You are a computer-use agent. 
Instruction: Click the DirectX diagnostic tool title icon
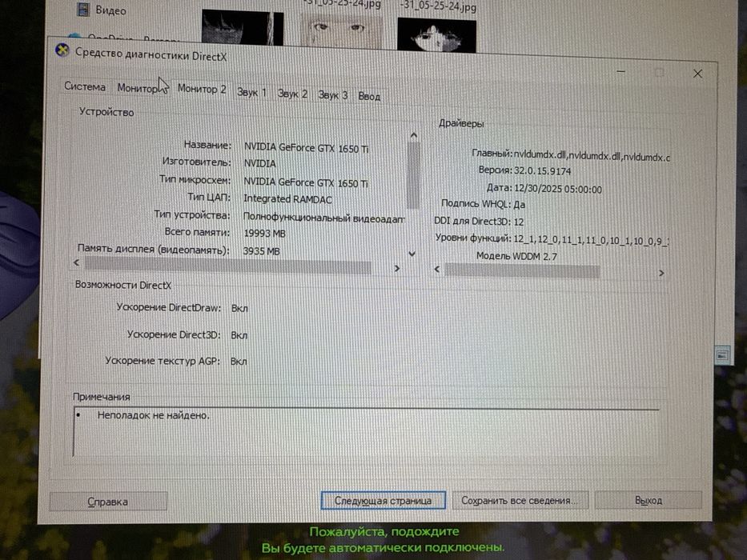pyautogui.click(x=62, y=50)
